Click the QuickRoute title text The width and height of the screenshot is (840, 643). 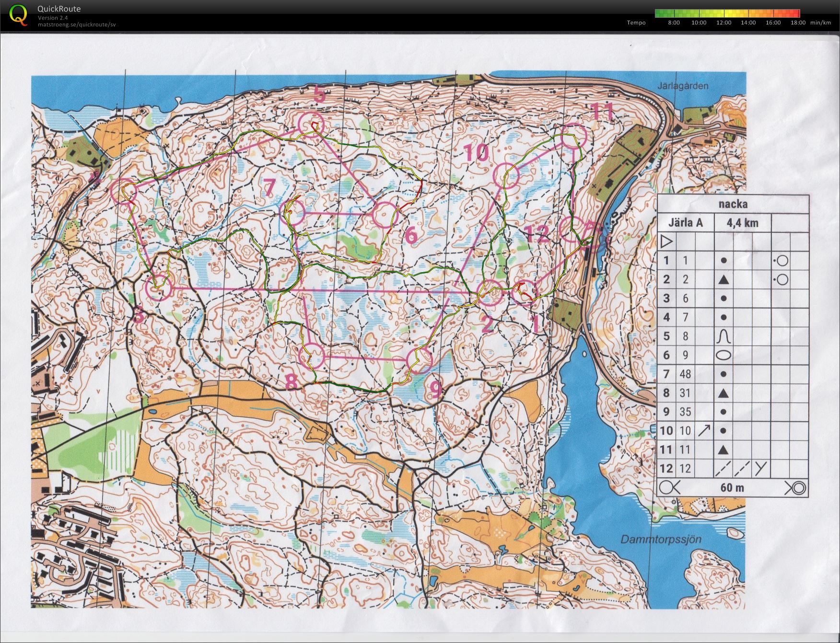(x=59, y=9)
